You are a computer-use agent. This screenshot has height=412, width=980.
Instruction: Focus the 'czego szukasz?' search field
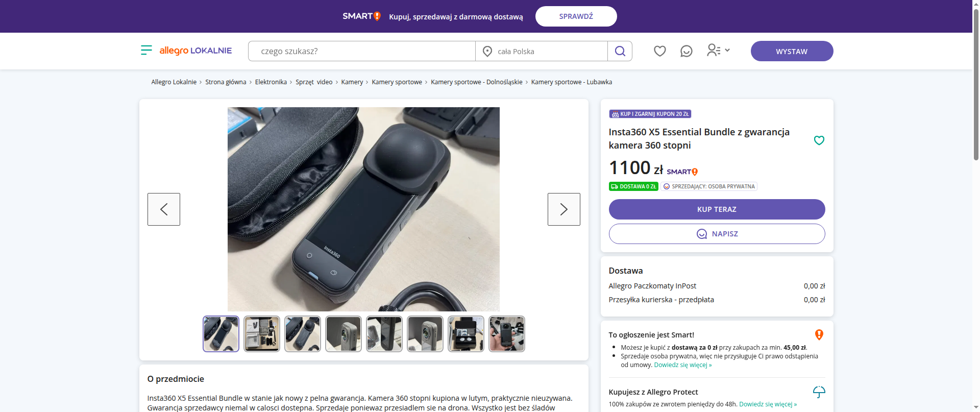click(362, 51)
